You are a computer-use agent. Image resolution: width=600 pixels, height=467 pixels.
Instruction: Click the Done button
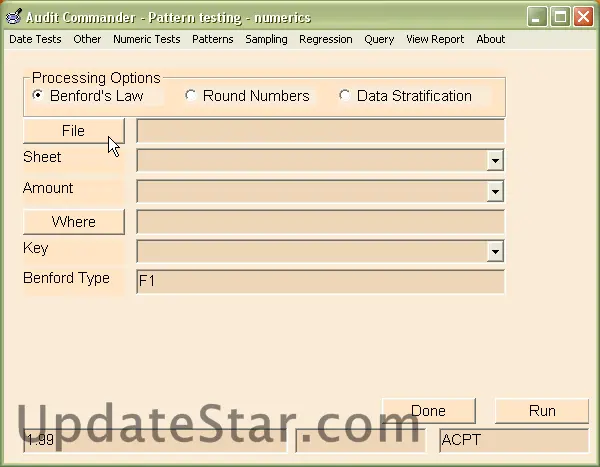(x=429, y=411)
